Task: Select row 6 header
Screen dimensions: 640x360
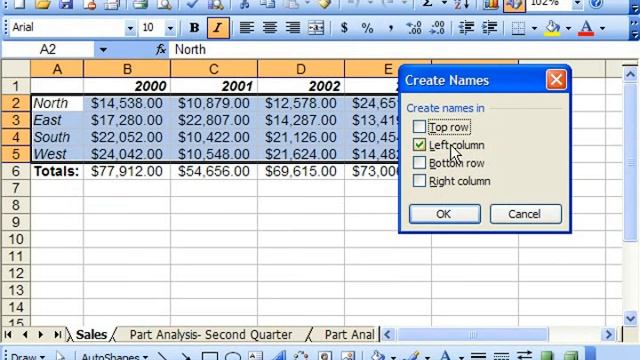Action: pos(16,171)
